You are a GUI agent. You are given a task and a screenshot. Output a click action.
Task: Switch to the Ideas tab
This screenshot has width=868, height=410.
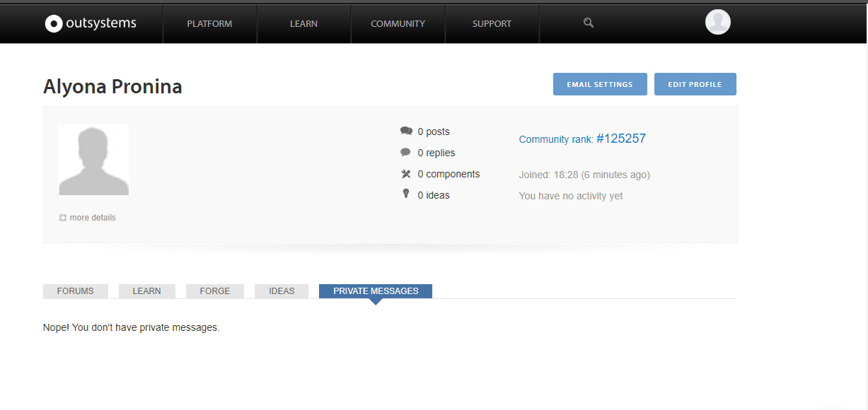(x=282, y=291)
